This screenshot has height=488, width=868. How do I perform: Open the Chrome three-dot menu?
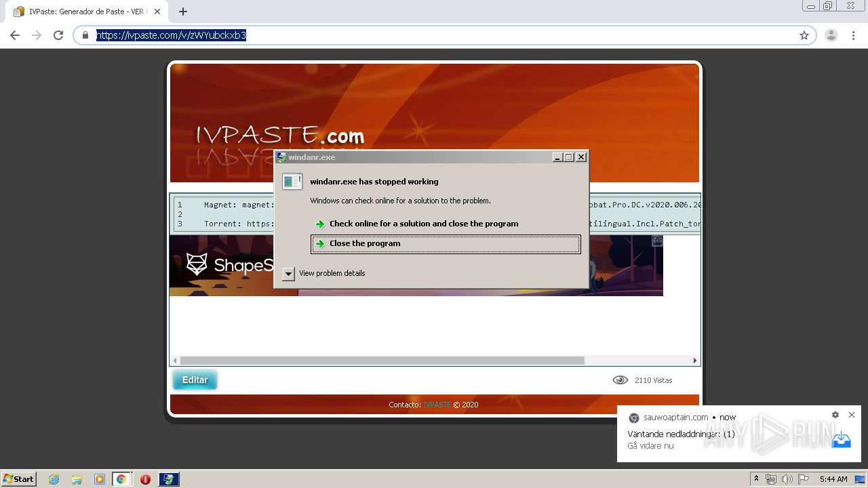tap(853, 35)
